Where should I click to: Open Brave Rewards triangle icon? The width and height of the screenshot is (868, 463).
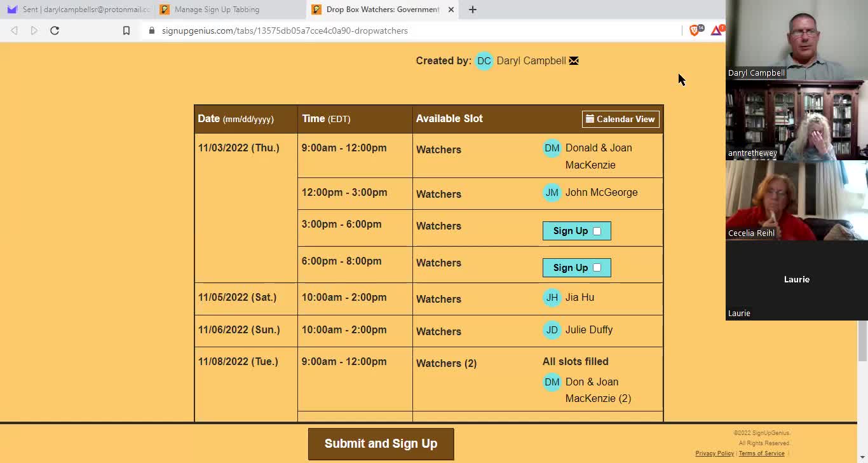pos(717,30)
